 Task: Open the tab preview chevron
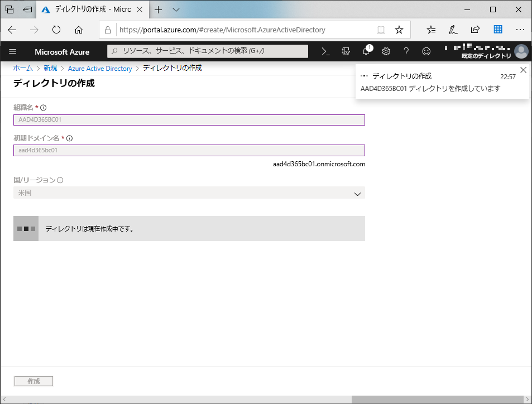click(176, 9)
